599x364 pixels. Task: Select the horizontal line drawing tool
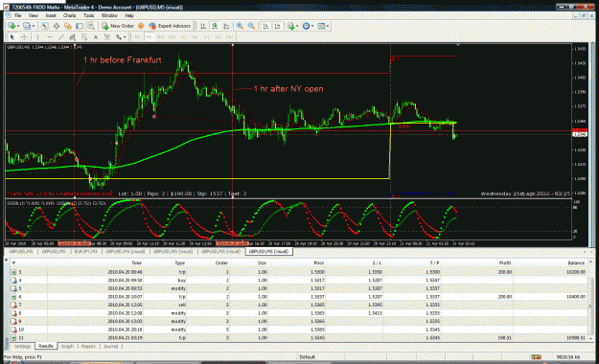click(49, 37)
